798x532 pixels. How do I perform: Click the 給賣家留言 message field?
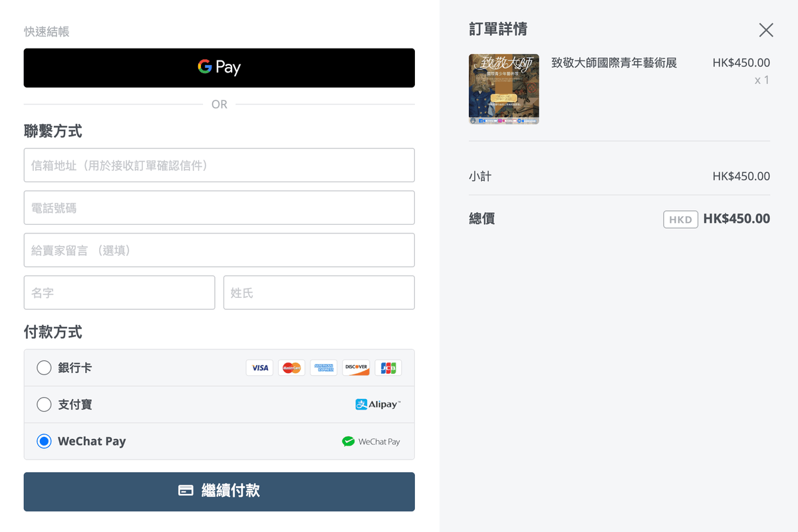[219, 250]
